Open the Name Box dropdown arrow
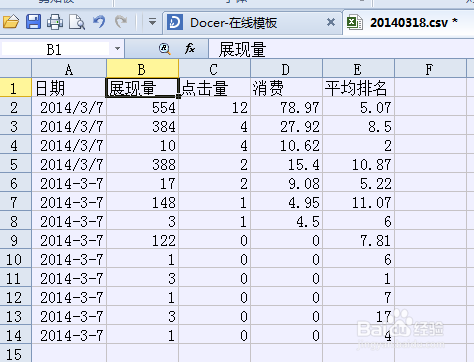474x362 pixels. (x=117, y=49)
